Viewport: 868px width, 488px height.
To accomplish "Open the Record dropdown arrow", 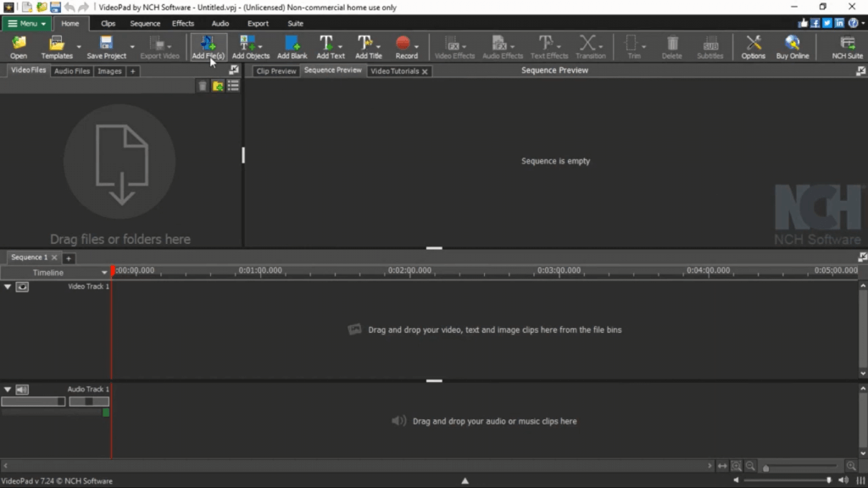I will pos(416,47).
